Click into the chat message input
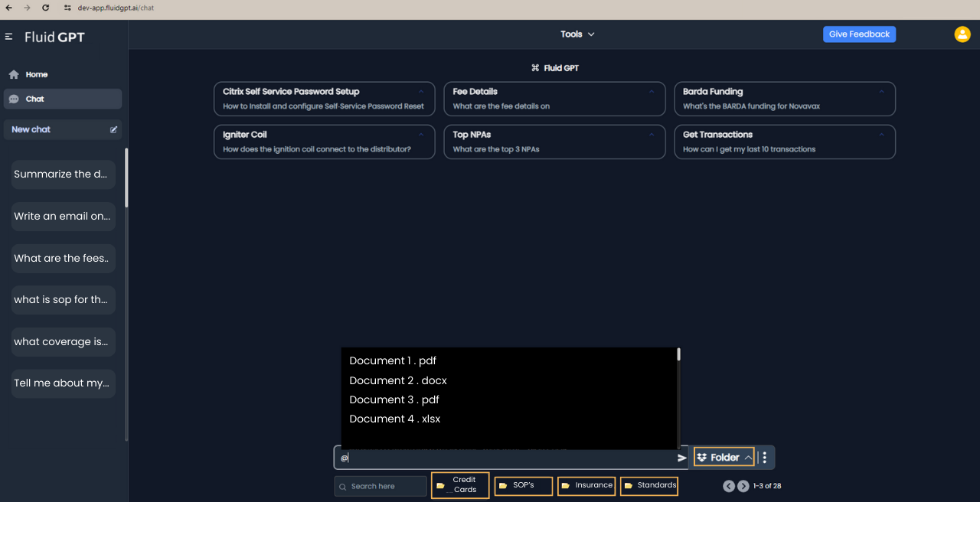 tap(506, 458)
